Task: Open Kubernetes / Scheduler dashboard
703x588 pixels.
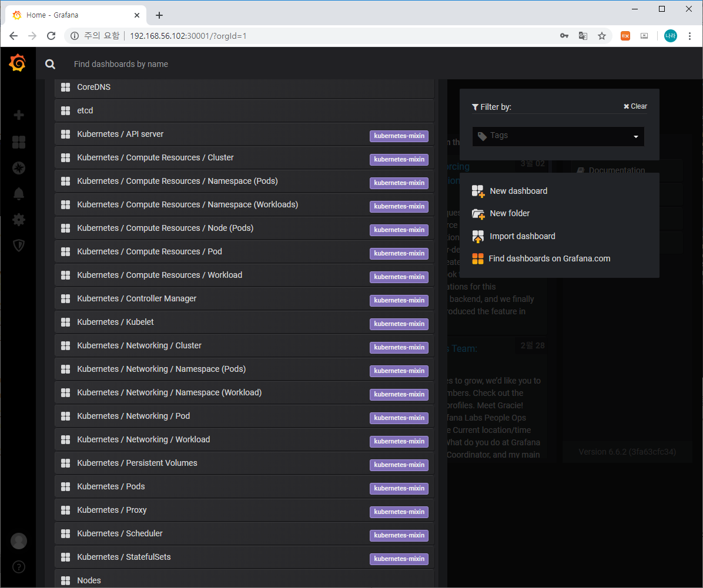Action: tap(245, 533)
